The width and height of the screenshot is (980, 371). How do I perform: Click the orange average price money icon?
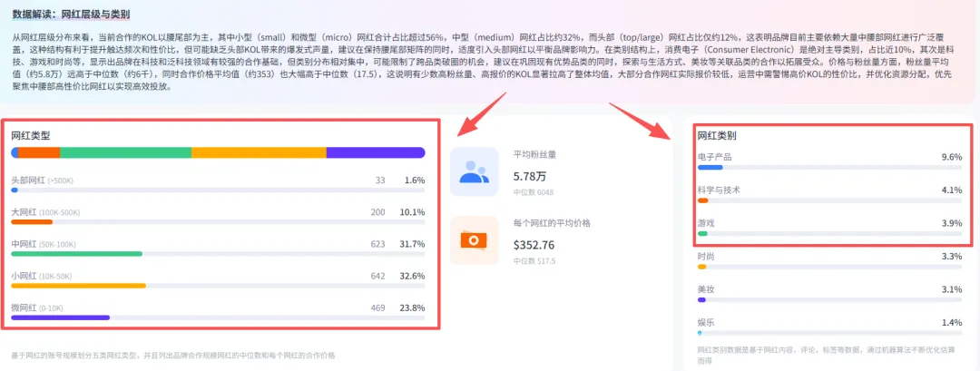pos(475,240)
